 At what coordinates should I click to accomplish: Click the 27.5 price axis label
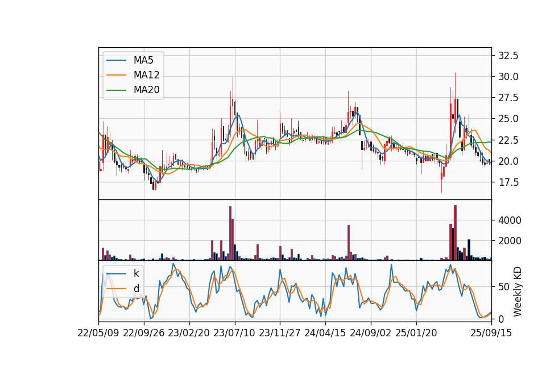[508, 98]
